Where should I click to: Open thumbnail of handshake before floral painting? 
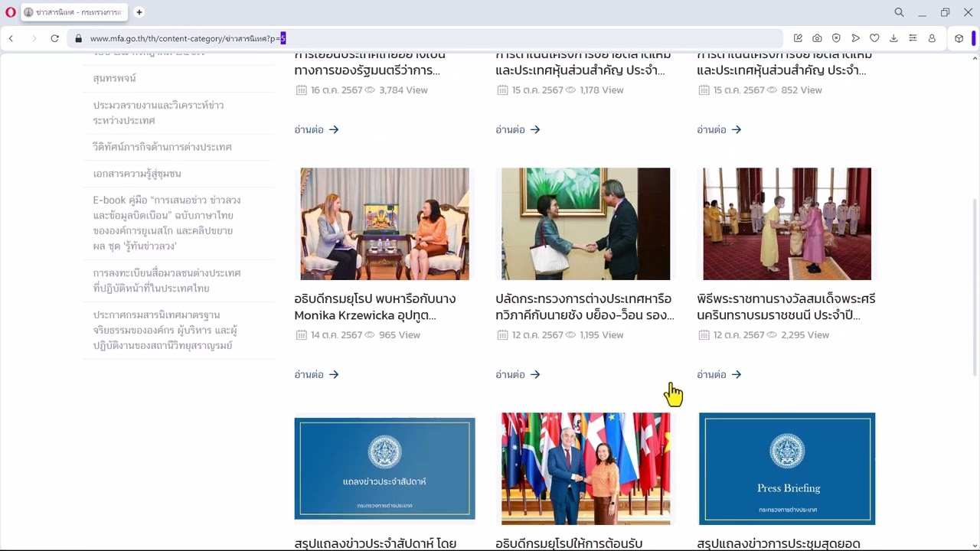586,223
